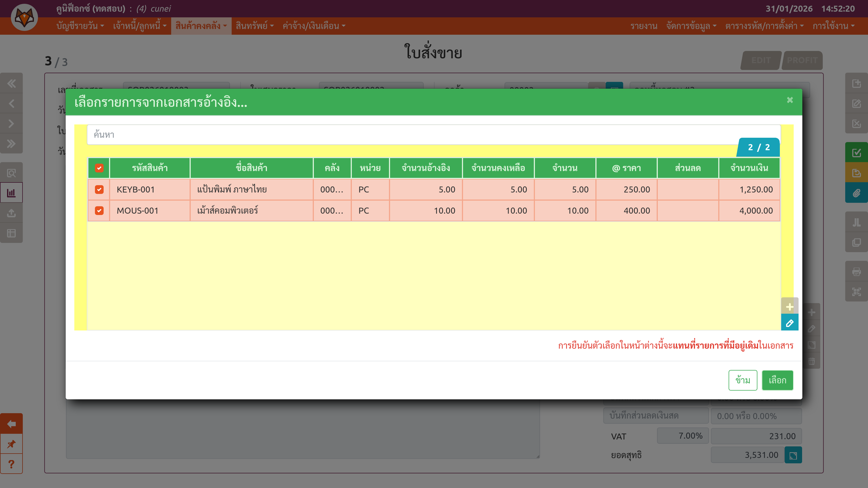Screen dimensions: 868x488
Task: Click the orange back arrow icon
Action: (11, 424)
